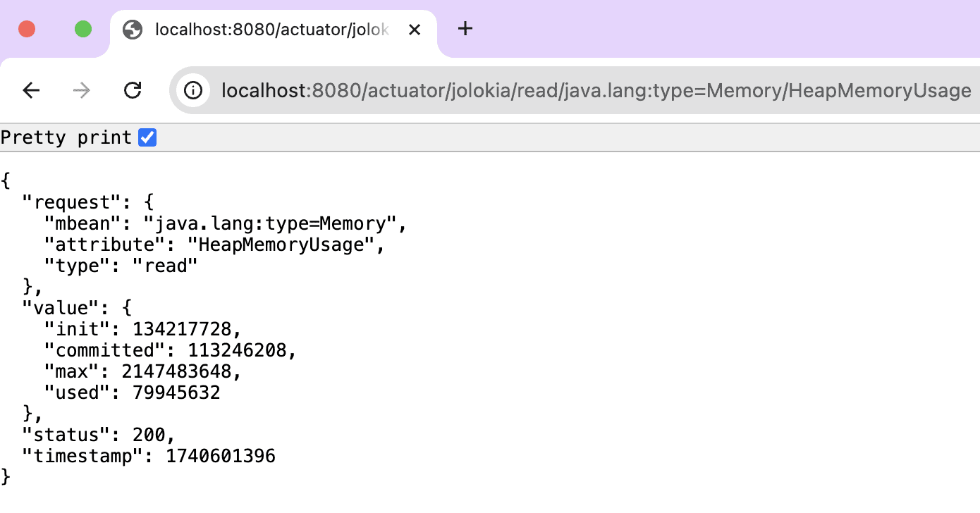Open the site information icon
The height and width of the screenshot is (513, 980).
click(x=193, y=90)
